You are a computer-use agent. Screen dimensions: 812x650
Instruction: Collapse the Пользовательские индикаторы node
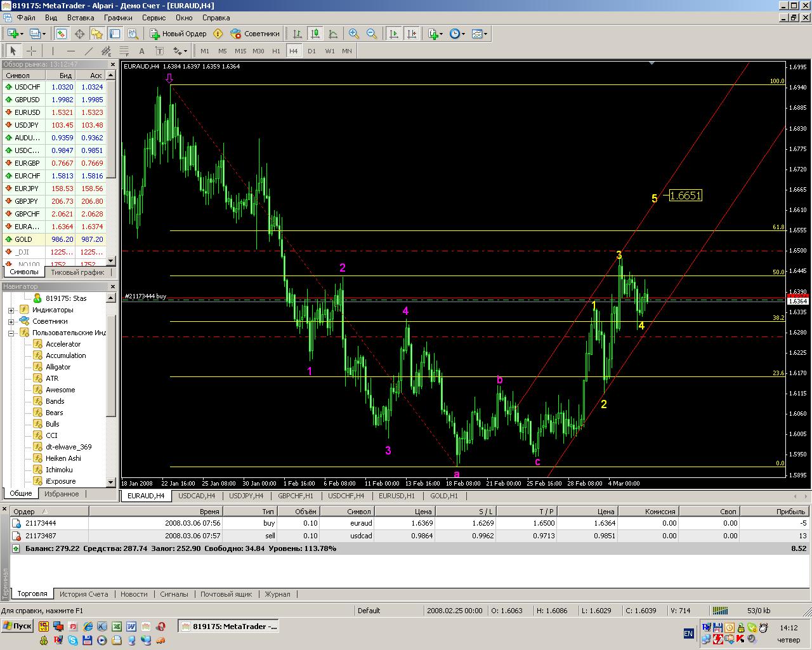pyautogui.click(x=11, y=333)
